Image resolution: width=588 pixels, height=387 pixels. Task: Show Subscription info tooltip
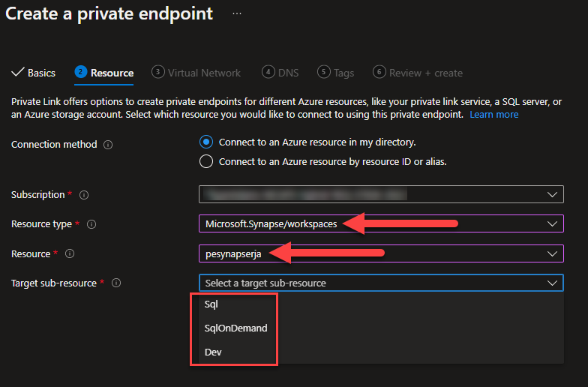pos(84,195)
